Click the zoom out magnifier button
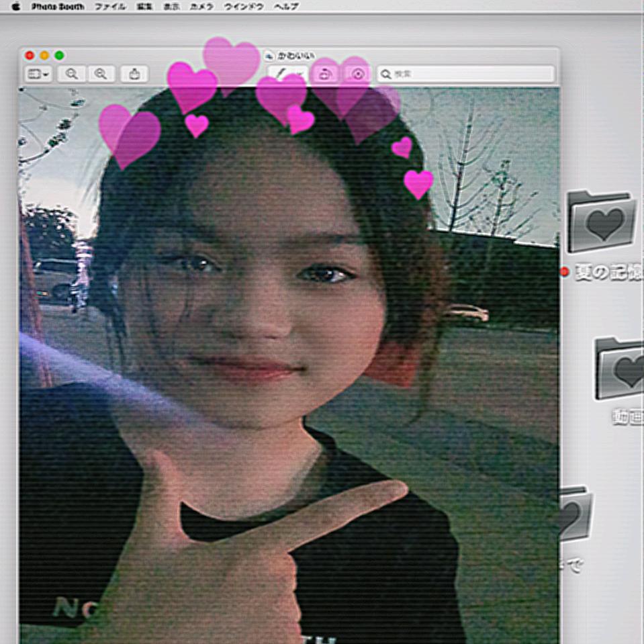This screenshot has width=644, height=644. [x=72, y=75]
